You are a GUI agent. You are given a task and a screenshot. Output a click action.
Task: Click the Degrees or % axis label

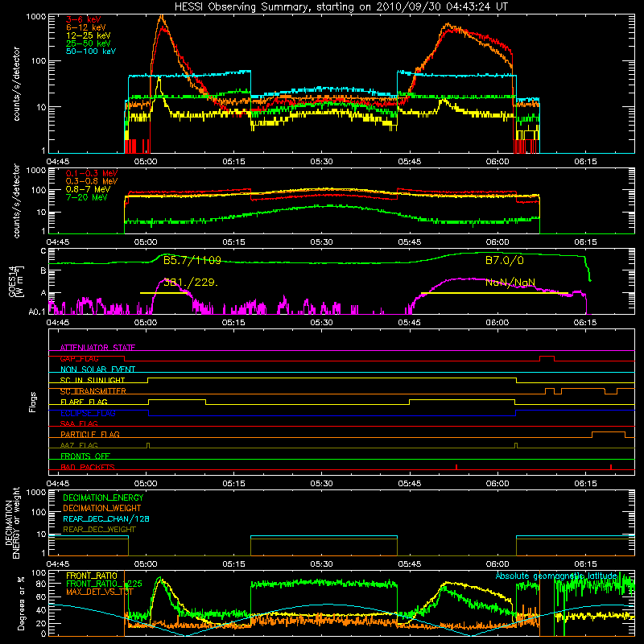coord(21,603)
